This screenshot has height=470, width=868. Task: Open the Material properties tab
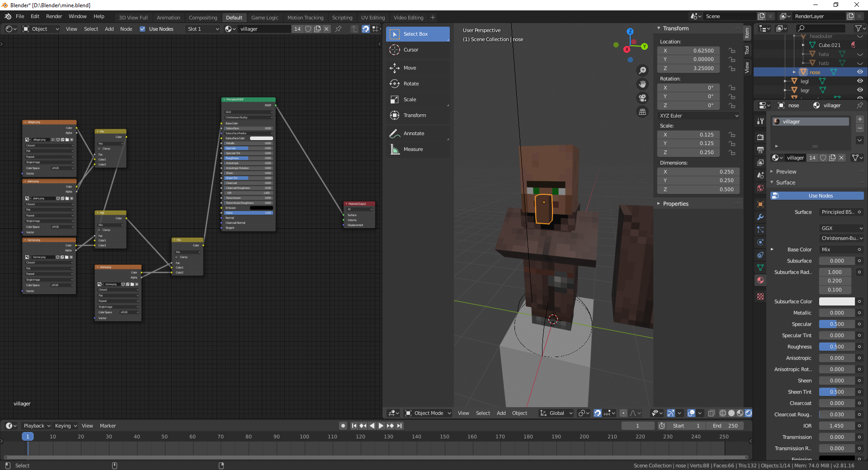click(760, 280)
